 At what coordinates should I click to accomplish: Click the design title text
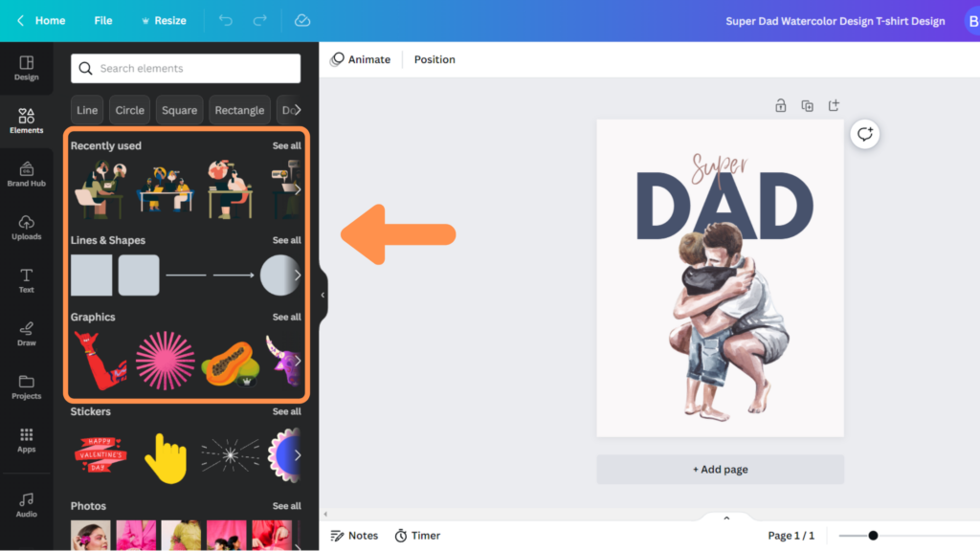835,21
